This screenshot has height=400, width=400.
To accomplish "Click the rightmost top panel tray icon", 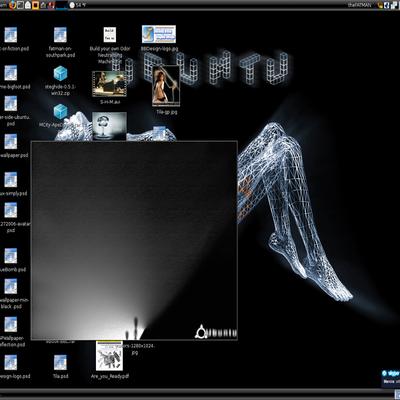I will (394, 5).
